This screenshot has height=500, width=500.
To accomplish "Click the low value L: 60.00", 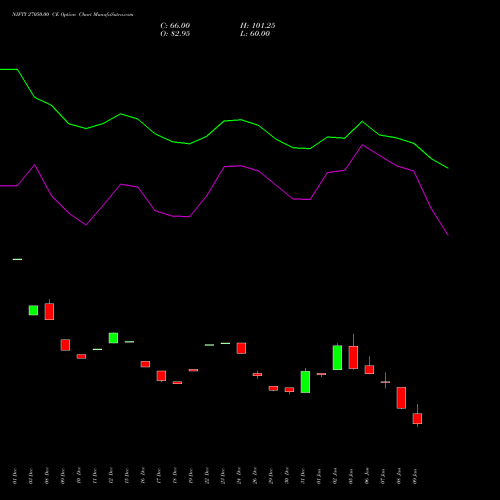I will coord(255,34).
